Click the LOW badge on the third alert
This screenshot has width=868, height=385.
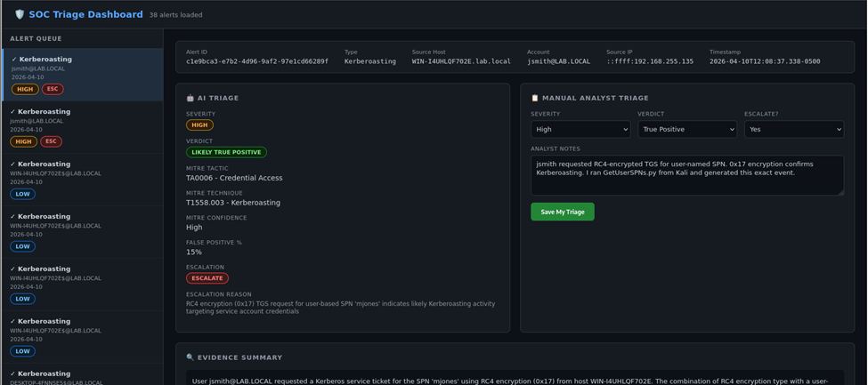click(22, 194)
